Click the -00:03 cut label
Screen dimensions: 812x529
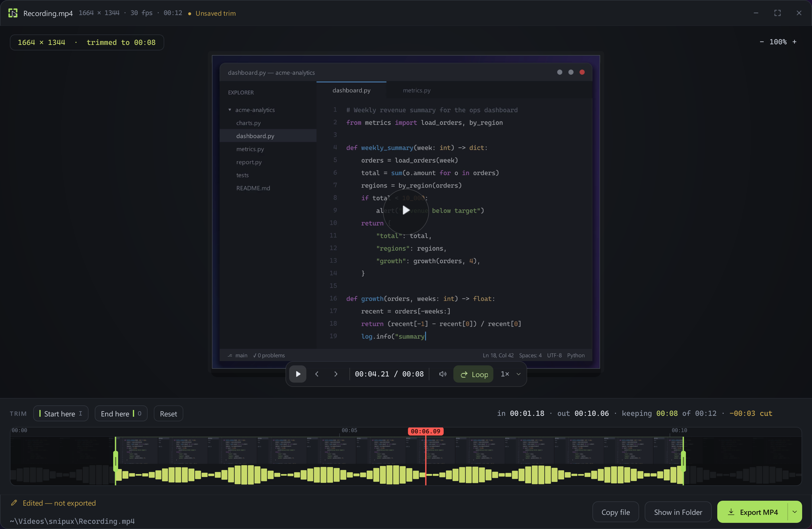750,414
